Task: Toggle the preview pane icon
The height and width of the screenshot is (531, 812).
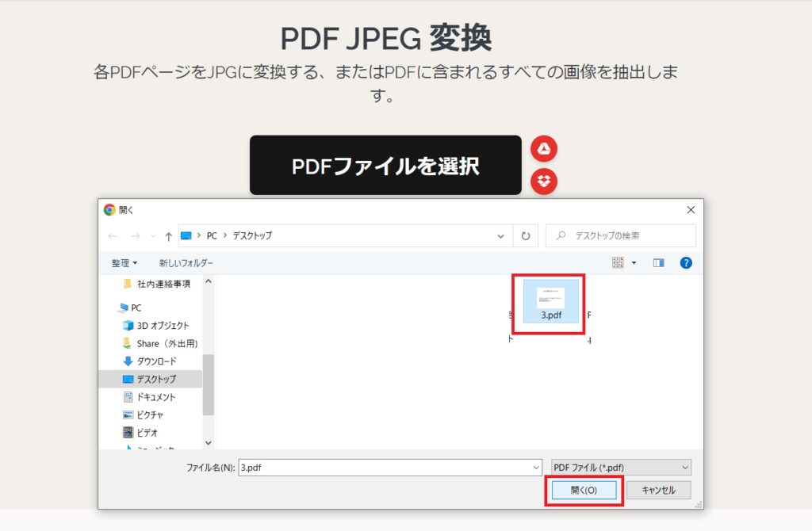Action: (x=659, y=263)
